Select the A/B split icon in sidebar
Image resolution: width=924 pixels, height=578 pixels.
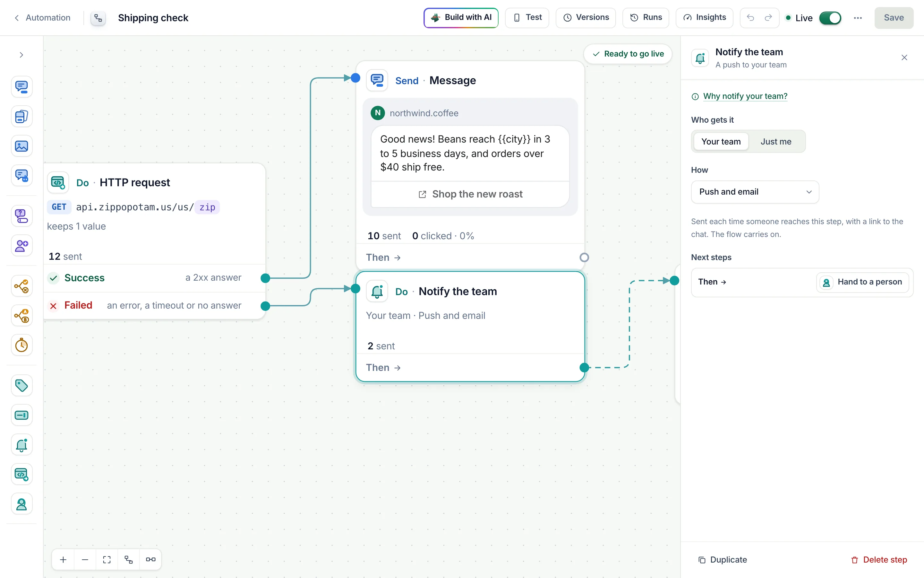click(22, 315)
